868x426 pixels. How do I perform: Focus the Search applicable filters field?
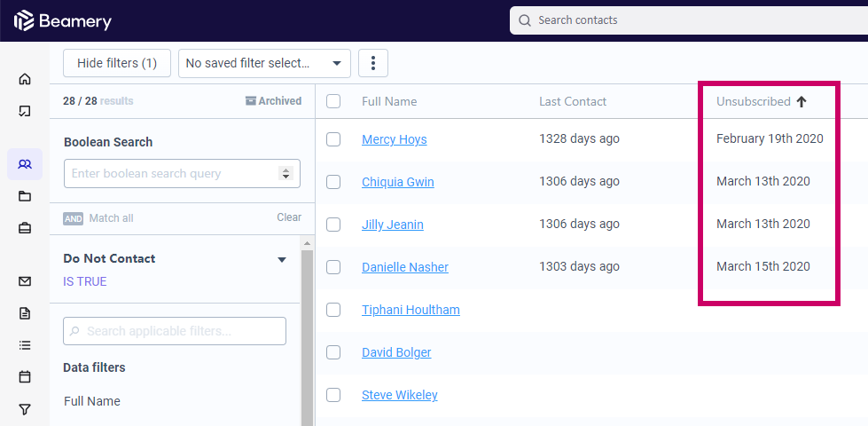click(175, 331)
